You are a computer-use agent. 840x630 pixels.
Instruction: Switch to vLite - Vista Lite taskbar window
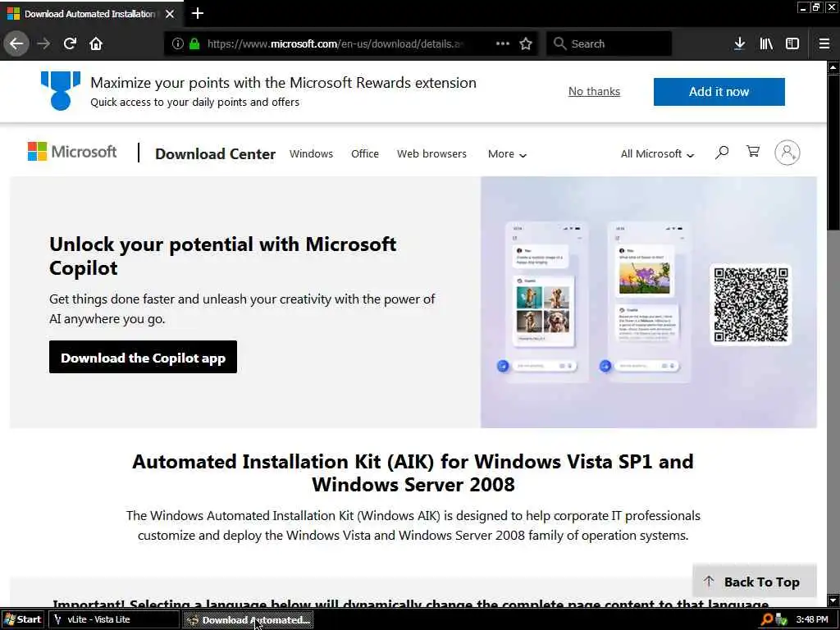click(x=115, y=619)
